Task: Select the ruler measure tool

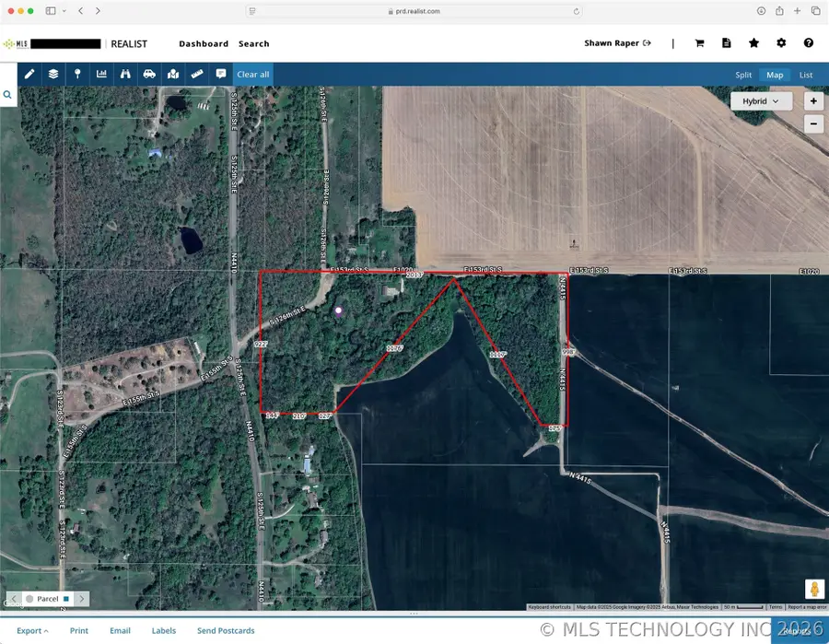Action: click(196, 75)
